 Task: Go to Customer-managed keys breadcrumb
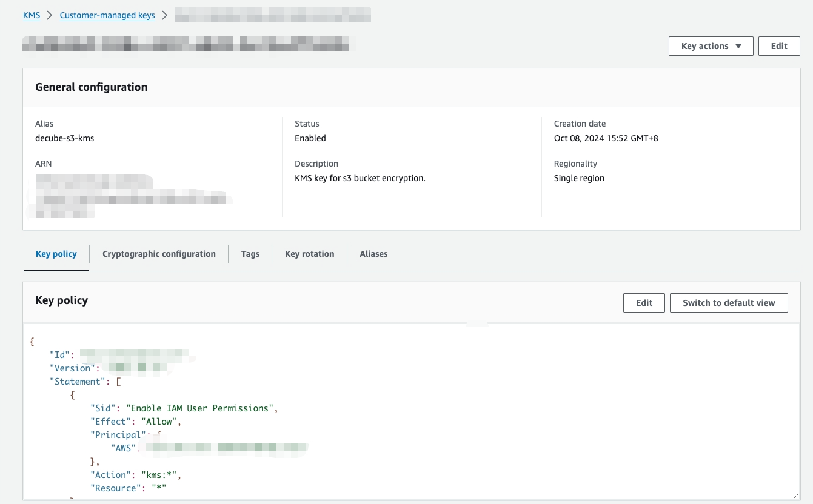pos(107,15)
